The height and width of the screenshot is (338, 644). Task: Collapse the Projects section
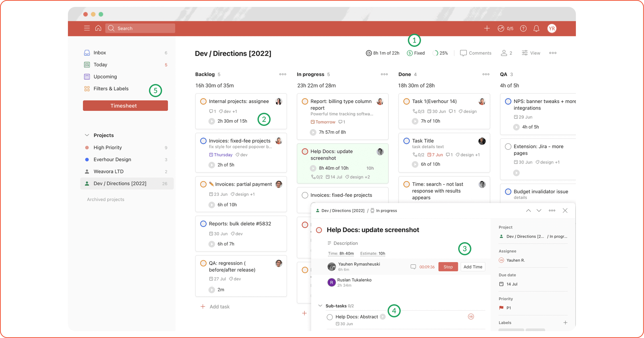click(87, 135)
